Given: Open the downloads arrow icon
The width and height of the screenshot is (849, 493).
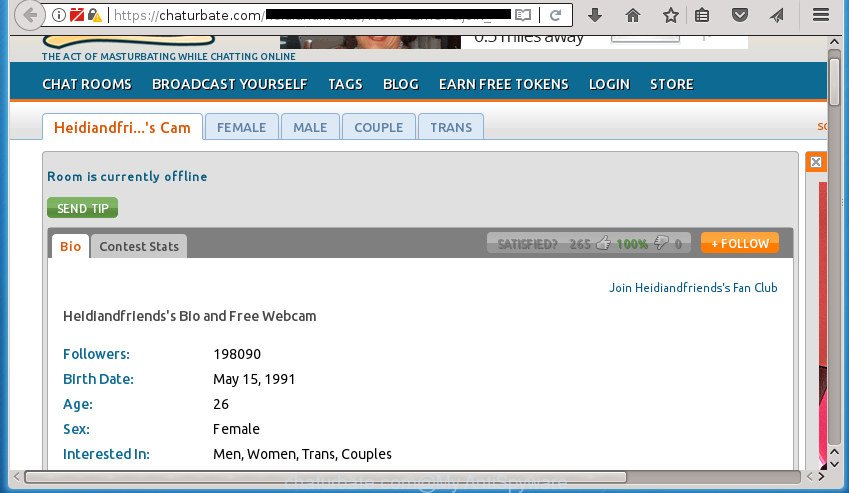Looking at the screenshot, I should coord(595,15).
